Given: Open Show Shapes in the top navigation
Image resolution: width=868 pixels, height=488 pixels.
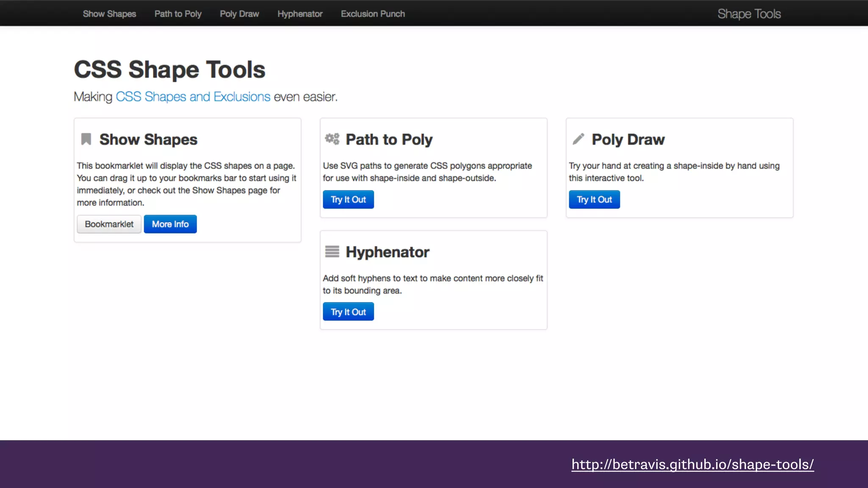Looking at the screenshot, I should click(109, 14).
